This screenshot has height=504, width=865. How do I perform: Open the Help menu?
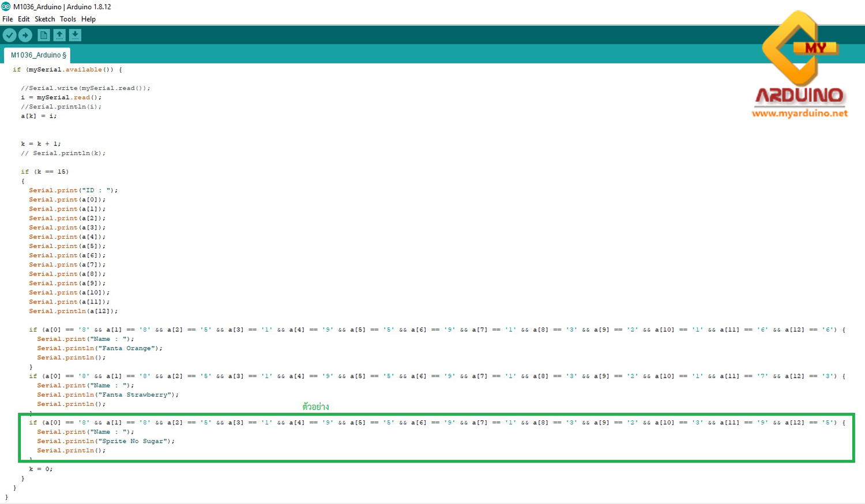point(89,19)
